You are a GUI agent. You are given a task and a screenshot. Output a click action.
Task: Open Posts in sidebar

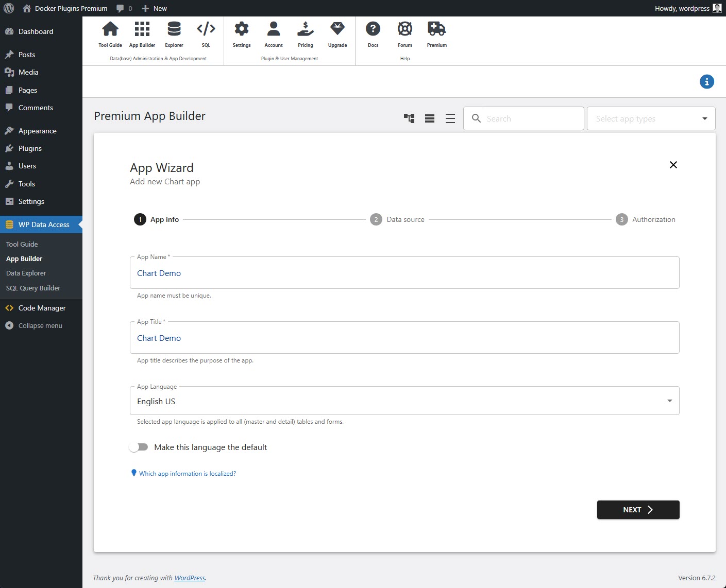[x=41, y=55]
